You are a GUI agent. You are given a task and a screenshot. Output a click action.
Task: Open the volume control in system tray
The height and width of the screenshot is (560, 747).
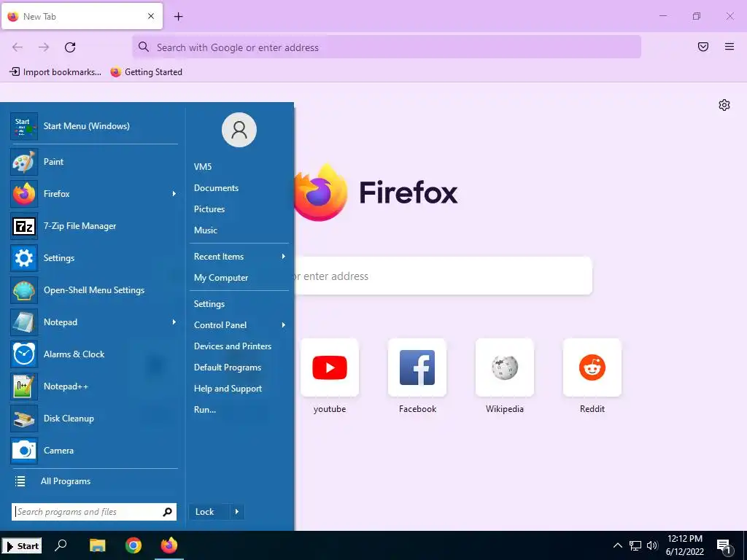652,545
